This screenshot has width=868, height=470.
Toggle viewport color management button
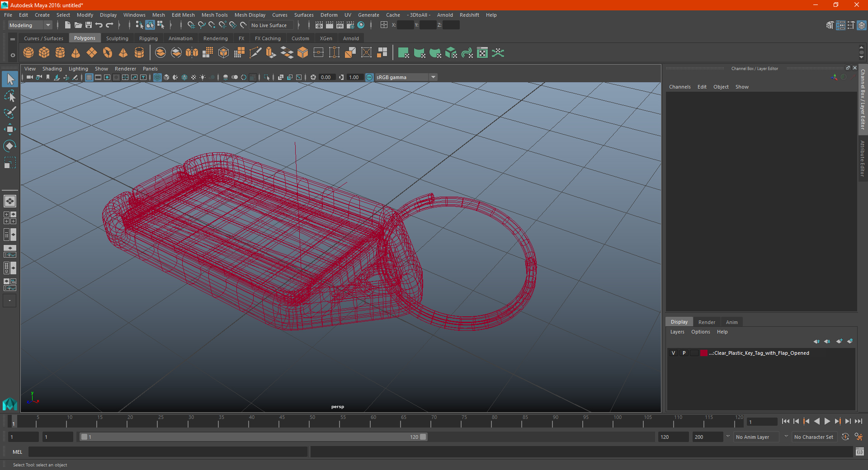pos(369,77)
